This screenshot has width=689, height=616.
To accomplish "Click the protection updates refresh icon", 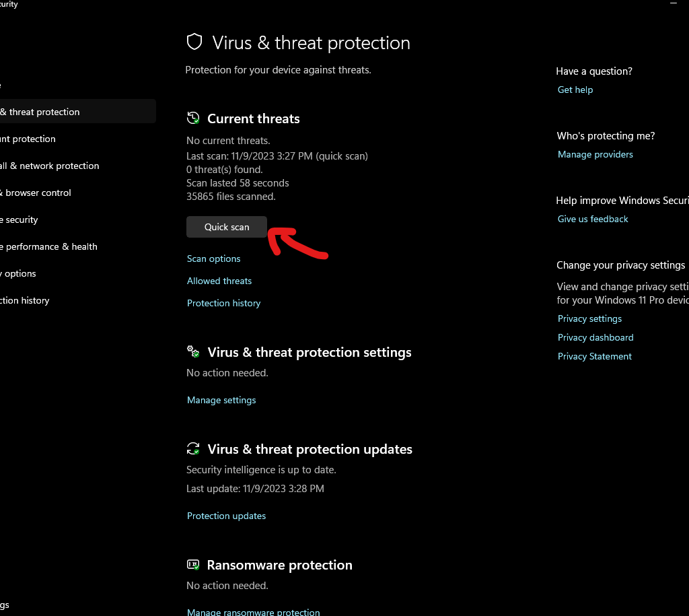I will pyautogui.click(x=193, y=449).
